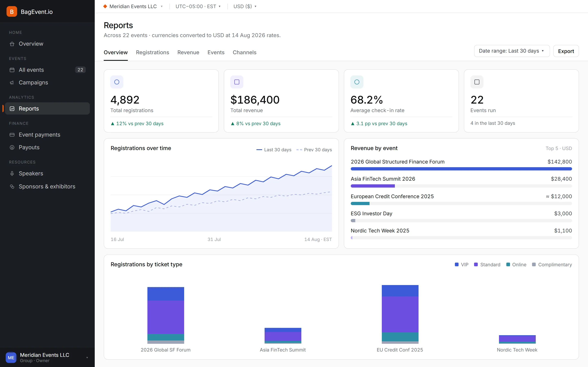Click the All events calendar icon
This screenshot has width=588, height=367.
(12, 70)
